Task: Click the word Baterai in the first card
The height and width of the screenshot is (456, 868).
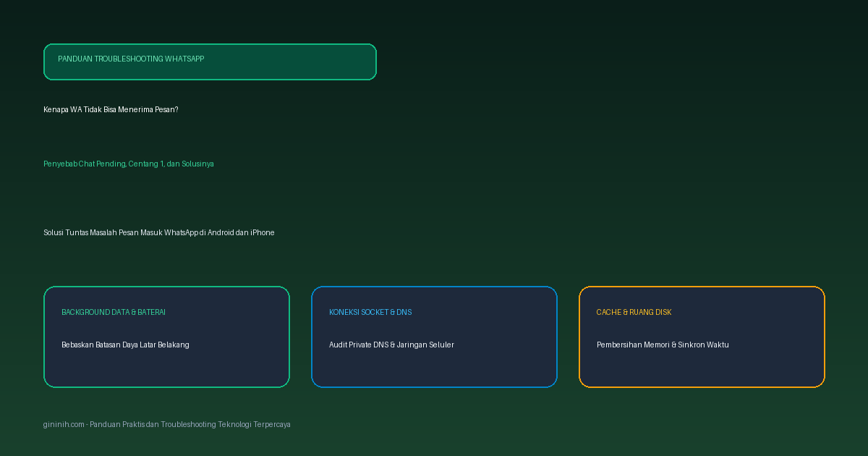Action: 152,312
